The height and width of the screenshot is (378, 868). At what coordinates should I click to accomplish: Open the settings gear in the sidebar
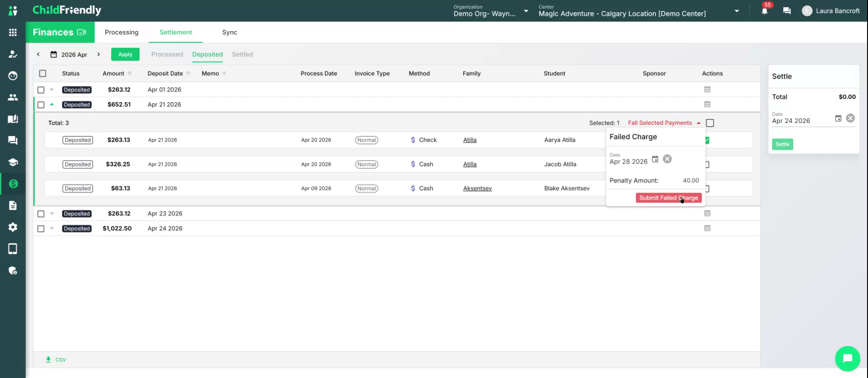[x=13, y=227]
